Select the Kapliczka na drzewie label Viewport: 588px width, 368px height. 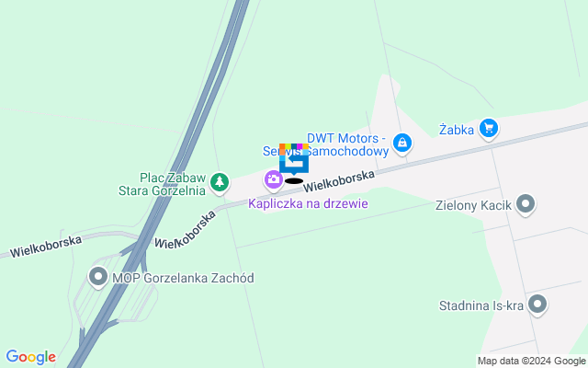[308, 203]
